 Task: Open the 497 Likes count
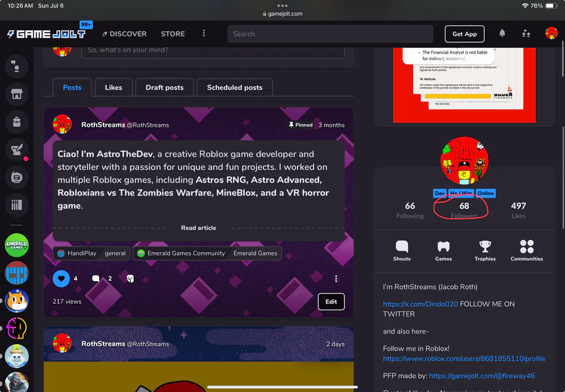tap(518, 210)
